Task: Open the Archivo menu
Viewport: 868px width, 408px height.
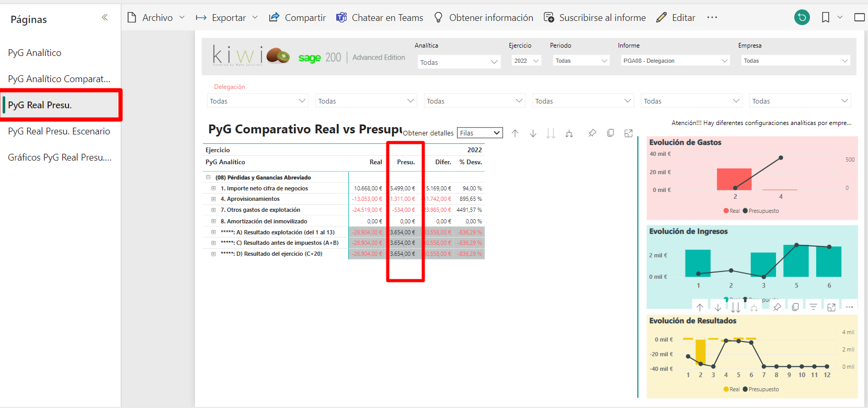Action: tap(156, 17)
